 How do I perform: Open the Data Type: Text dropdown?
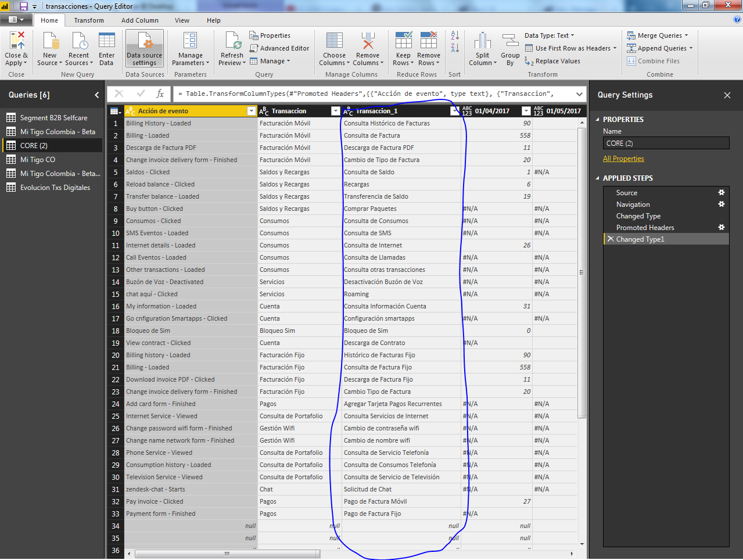tap(550, 35)
